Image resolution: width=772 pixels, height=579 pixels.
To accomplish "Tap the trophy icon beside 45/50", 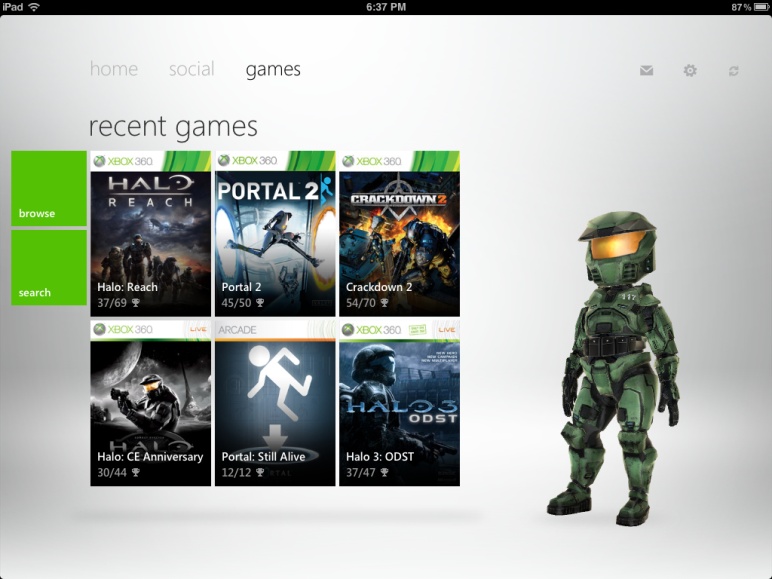I will tap(259, 303).
